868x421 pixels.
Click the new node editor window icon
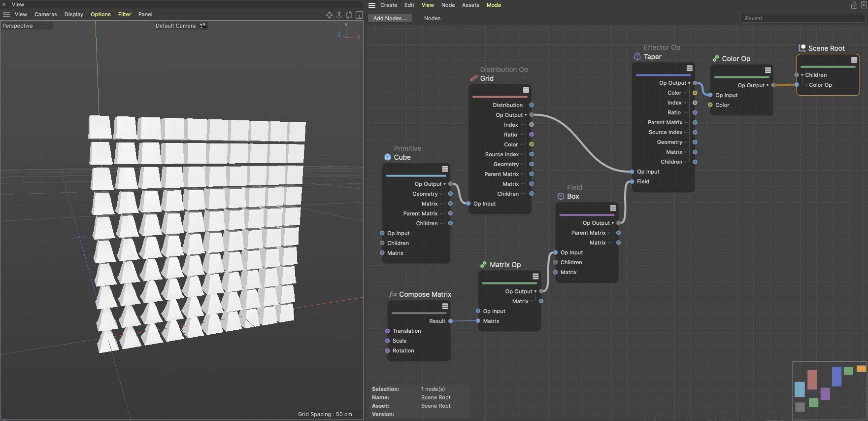(863, 5)
